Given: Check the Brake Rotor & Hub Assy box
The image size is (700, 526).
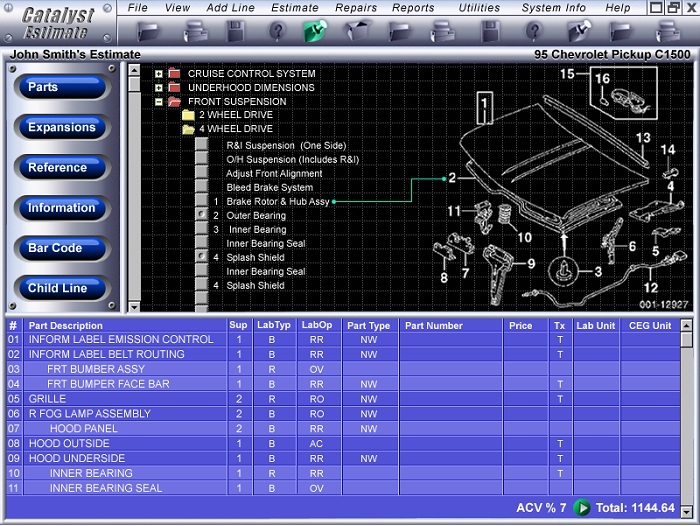Looking at the screenshot, I should click(x=202, y=200).
